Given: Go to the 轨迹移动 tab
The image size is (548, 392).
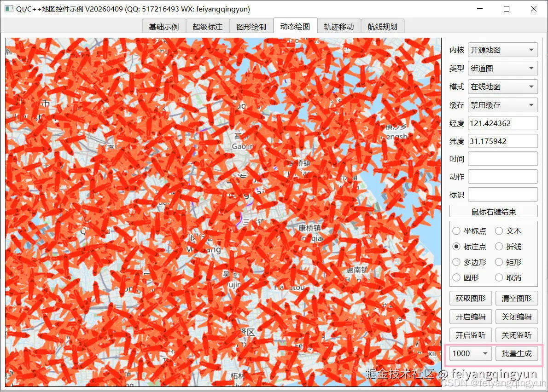Looking at the screenshot, I should click(x=338, y=27).
